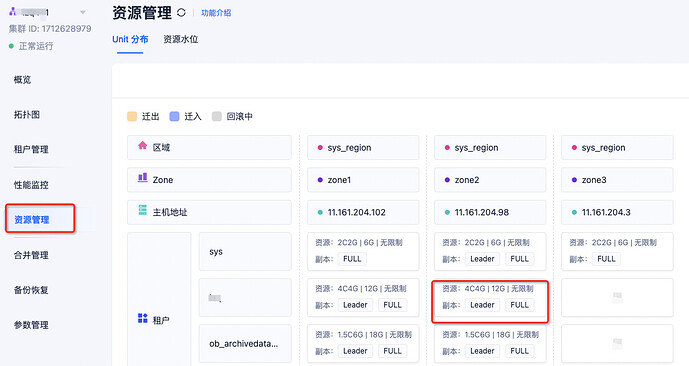Click the empty unit placeholder icon in zone3 bottom row
The height and width of the screenshot is (366, 689).
[617, 344]
